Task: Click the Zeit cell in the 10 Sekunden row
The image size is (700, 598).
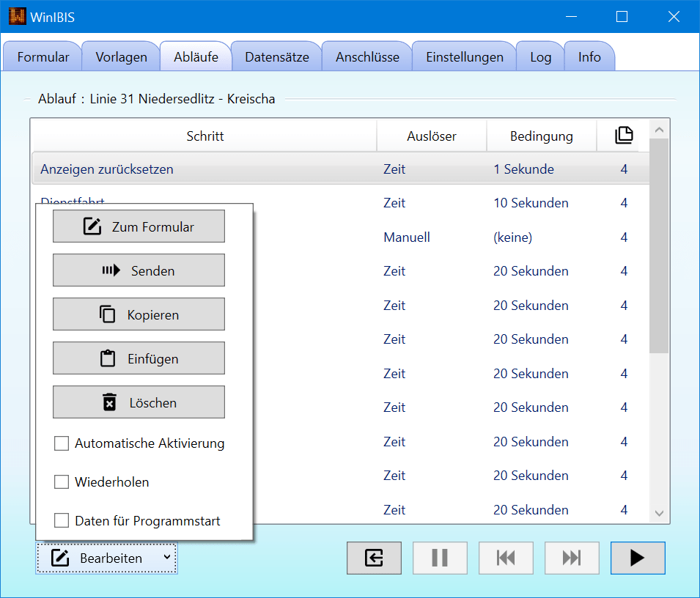Action: point(394,203)
